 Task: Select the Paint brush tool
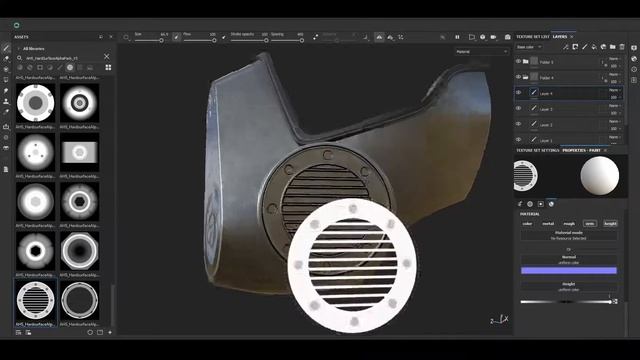(x=6, y=48)
